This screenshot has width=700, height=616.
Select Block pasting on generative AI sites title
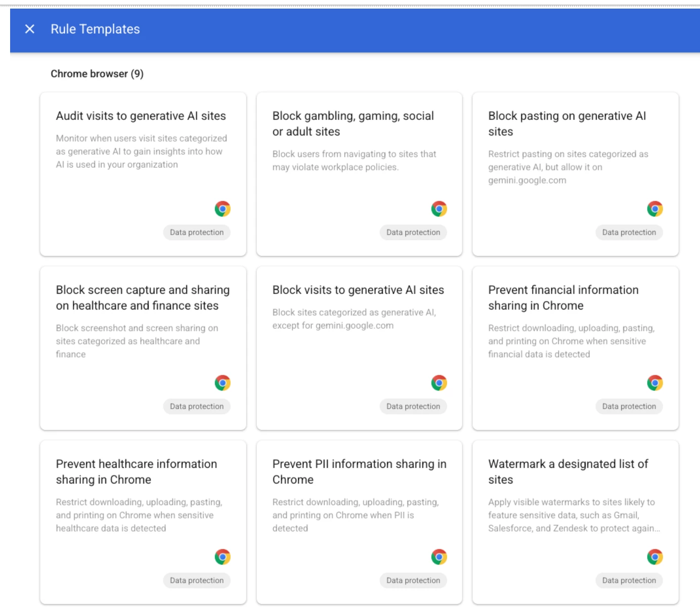[567, 123]
